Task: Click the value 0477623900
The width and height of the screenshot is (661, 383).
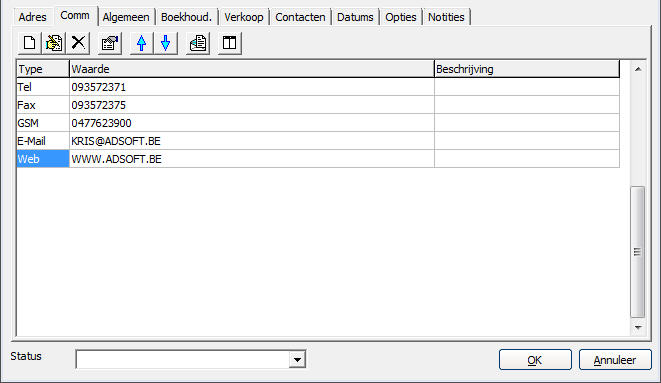Action: [101, 123]
